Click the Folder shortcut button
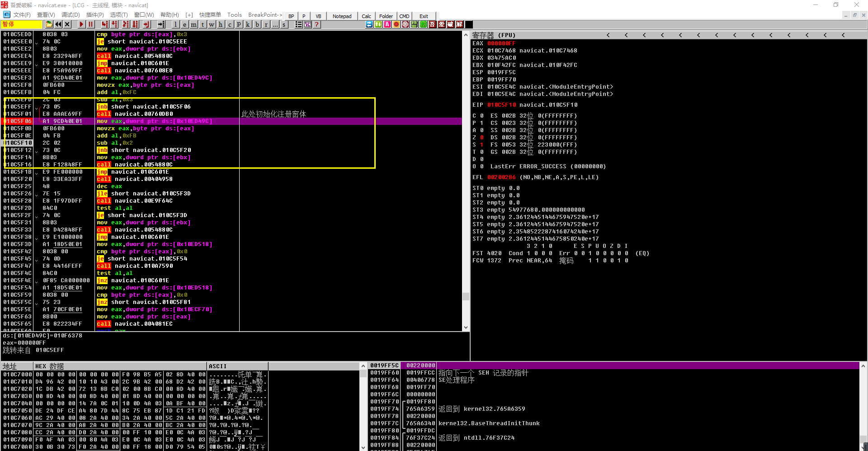The image size is (868, 451). click(386, 16)
